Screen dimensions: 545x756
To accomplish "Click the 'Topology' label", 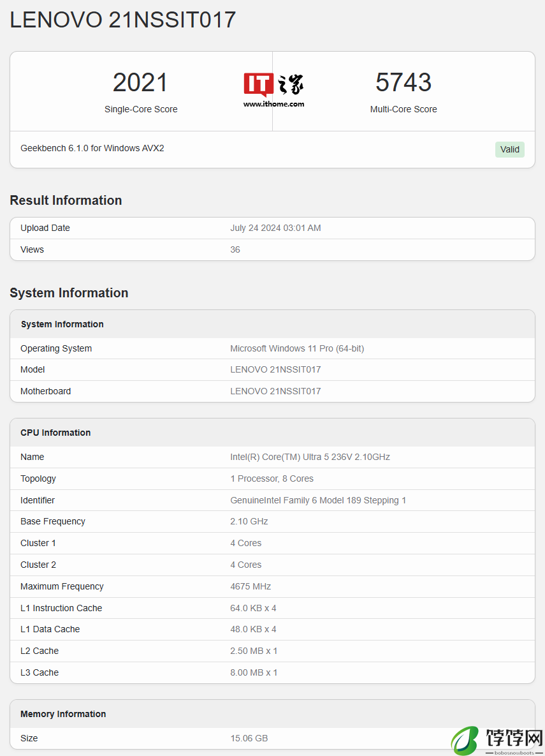I will 38,478.
